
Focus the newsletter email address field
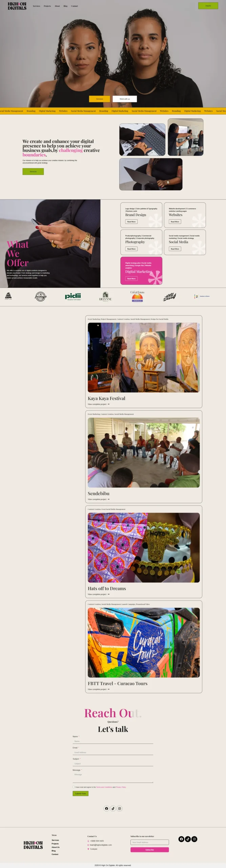(149, 842)
